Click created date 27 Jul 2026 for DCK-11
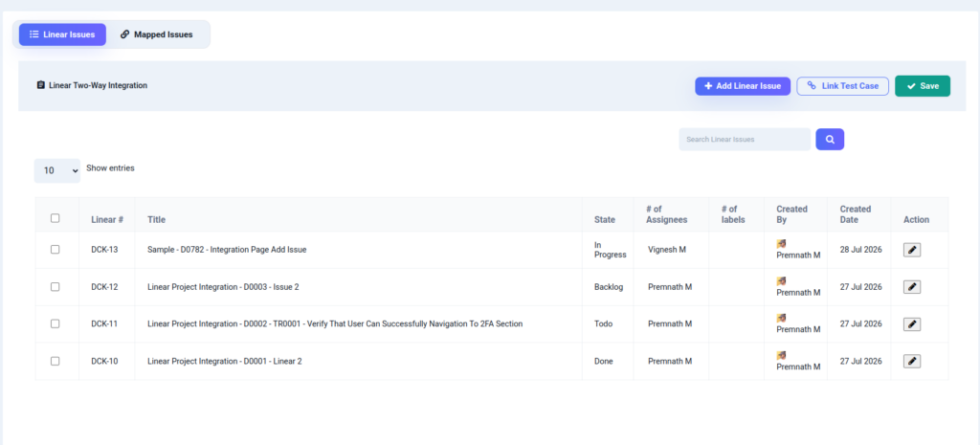 click(x=861, y=323)
